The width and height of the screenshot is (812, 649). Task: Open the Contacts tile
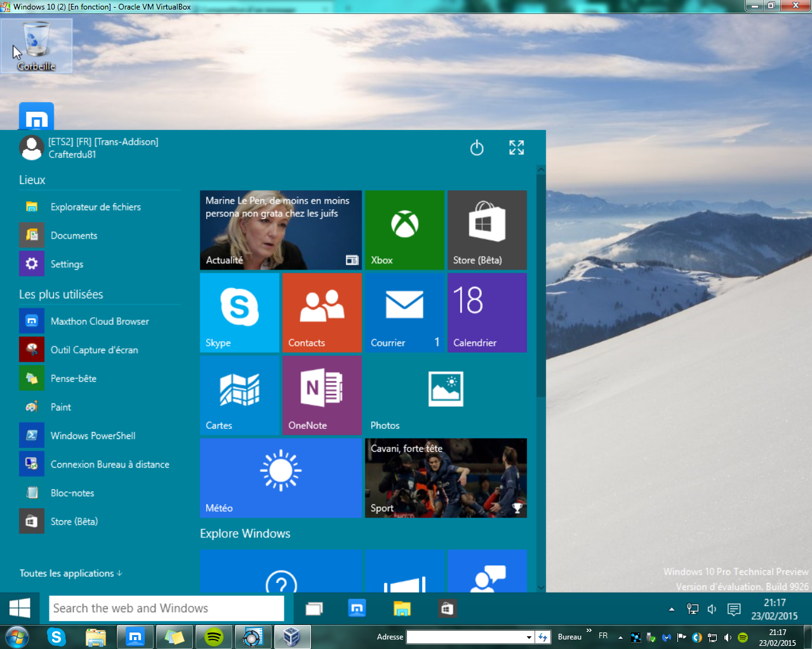pyautogui.click(x=322, y=313)
